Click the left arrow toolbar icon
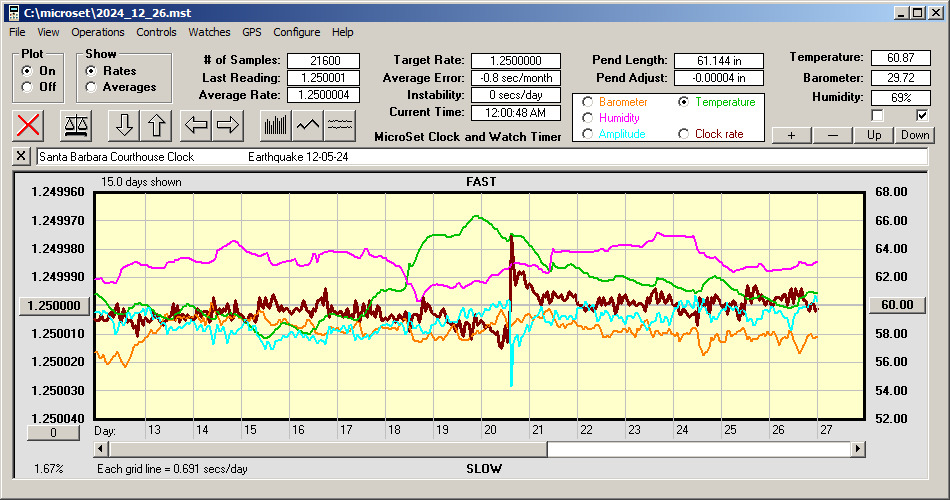The image size is (950, 500). coord(196,125)
